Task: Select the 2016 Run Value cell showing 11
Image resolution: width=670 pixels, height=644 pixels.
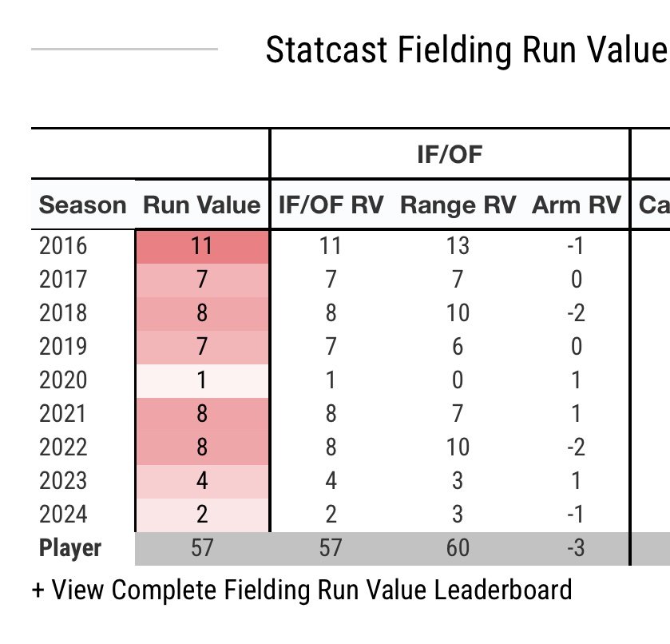Action: [202, 246]
